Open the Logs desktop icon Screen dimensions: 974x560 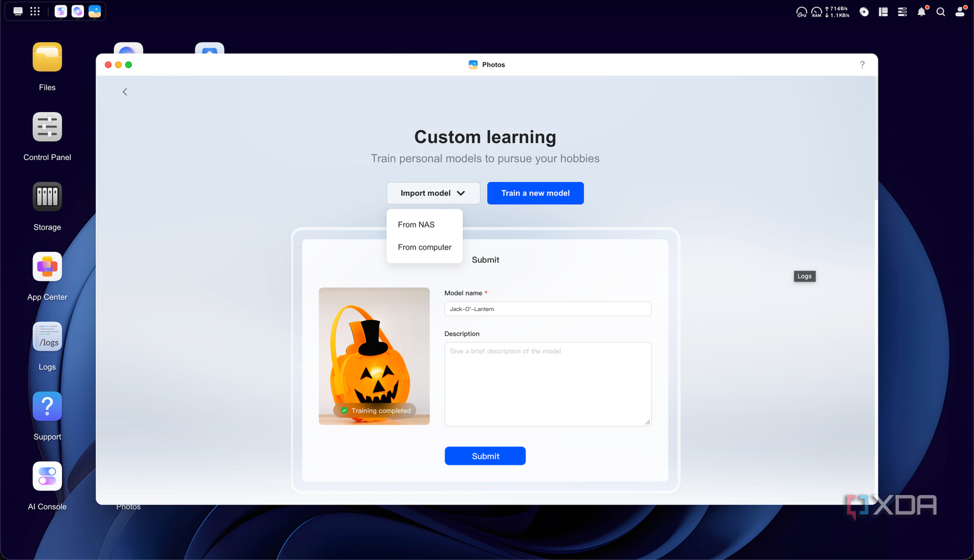click(47, 336)
